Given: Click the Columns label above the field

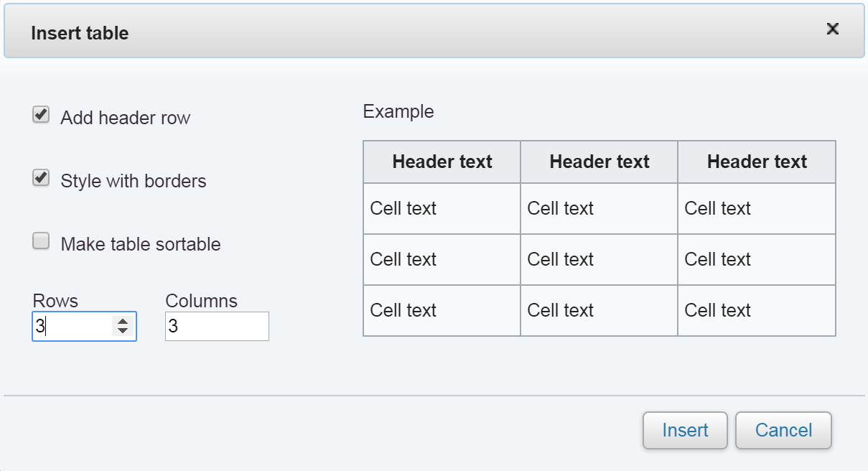Looking at the screenshot, I should [201, 301].
